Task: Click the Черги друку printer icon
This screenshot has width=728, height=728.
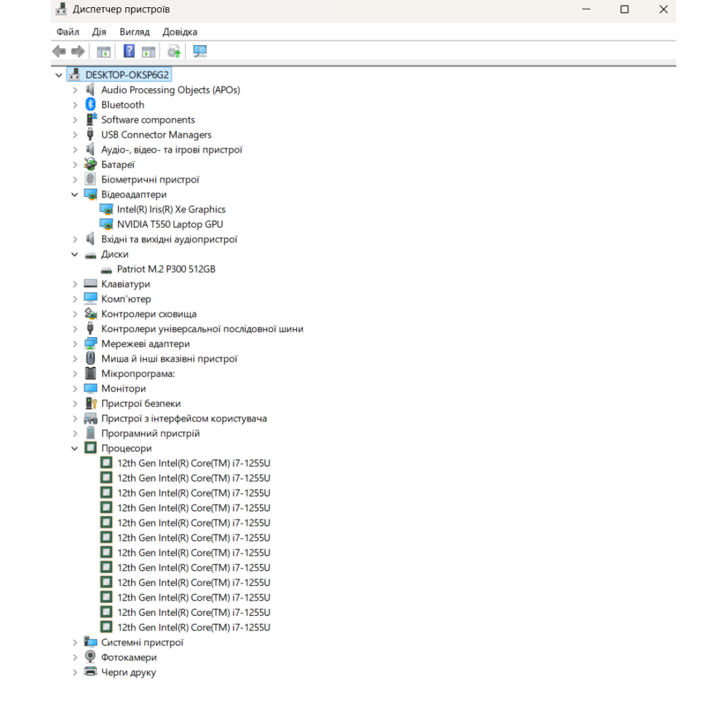Action: (90, 673)
